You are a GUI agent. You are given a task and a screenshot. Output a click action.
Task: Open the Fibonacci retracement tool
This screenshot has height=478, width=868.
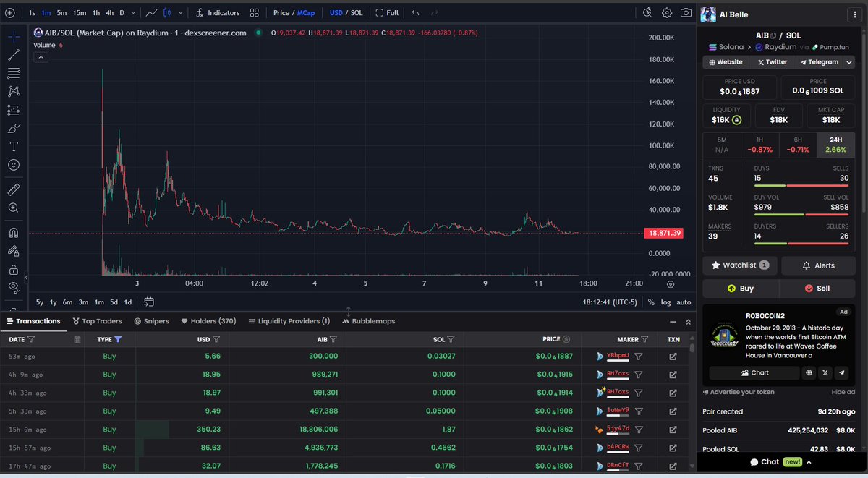(13, 73)
